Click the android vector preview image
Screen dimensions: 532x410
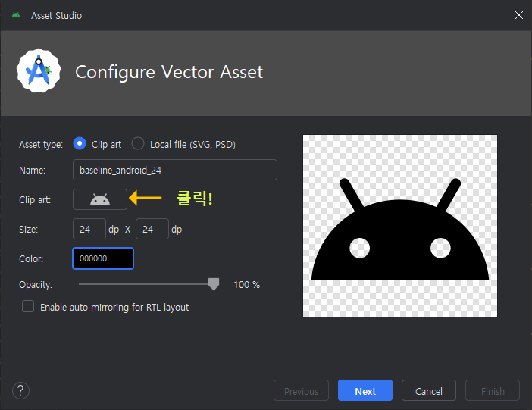point(400,226)
